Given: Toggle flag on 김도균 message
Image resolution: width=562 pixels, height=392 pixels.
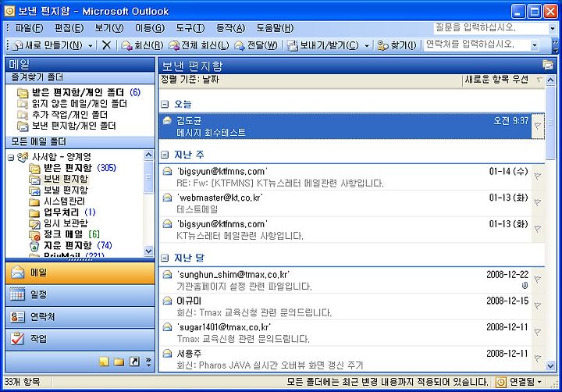Looking at the screenshot, I should (x=538, y=126).
